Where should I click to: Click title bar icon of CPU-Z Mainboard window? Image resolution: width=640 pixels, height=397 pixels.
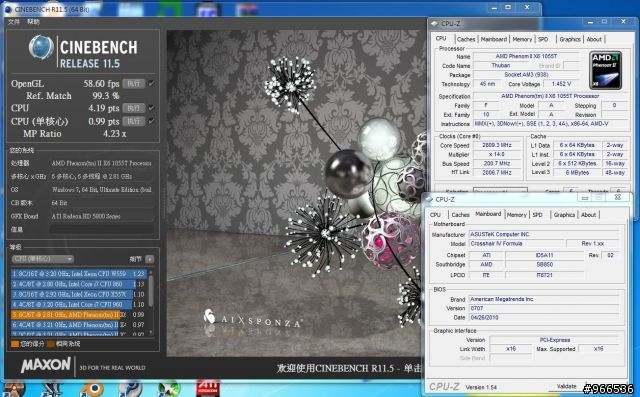click(429, 200)
